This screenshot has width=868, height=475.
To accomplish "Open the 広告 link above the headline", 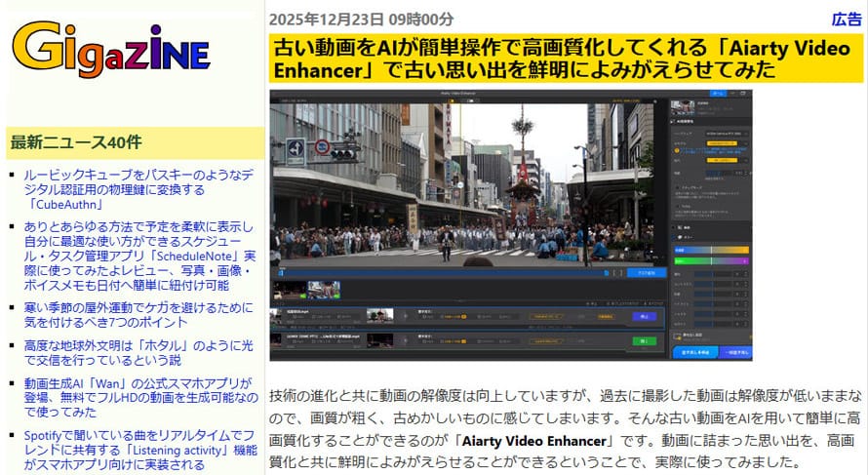I will pos(847,20).
